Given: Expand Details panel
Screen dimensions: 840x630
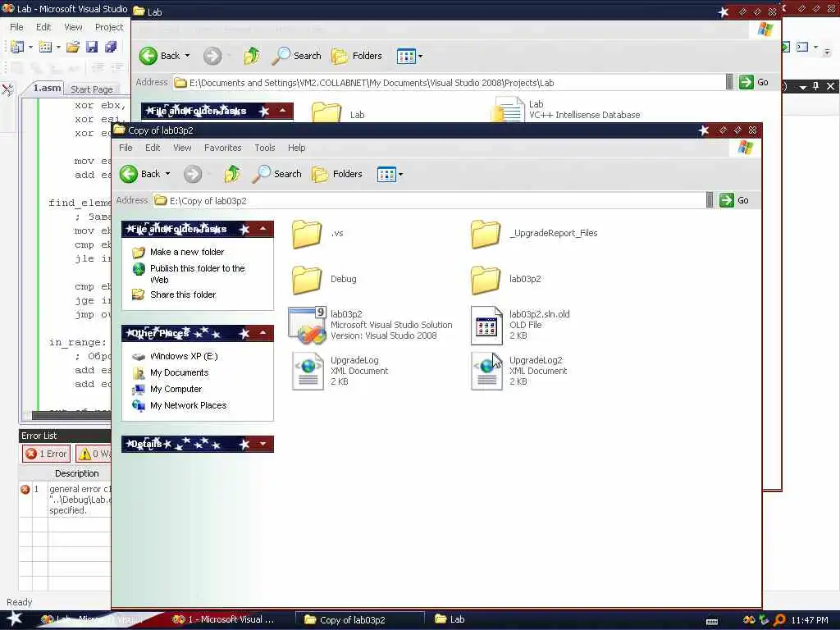Looking at the screenshot, I should (x=263, y=444).
